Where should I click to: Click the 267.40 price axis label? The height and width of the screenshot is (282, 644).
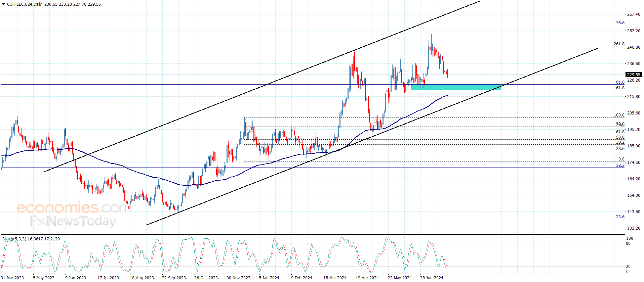[x=634, y=14]
